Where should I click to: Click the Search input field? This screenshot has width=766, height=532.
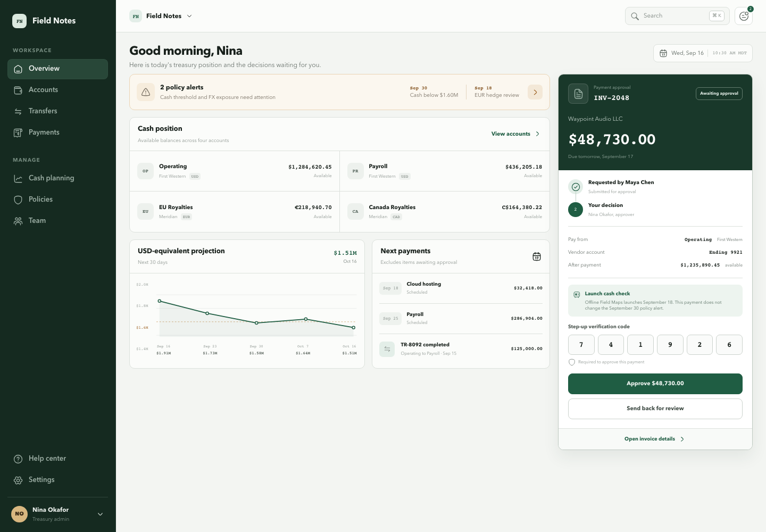677,16
